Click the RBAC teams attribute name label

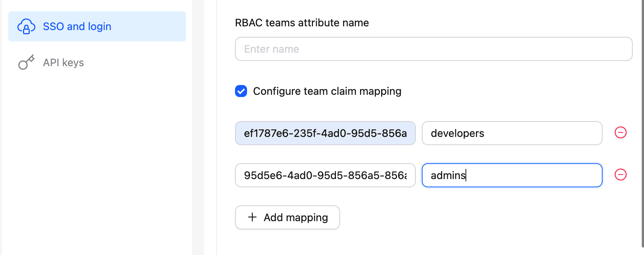click(302, 23)
